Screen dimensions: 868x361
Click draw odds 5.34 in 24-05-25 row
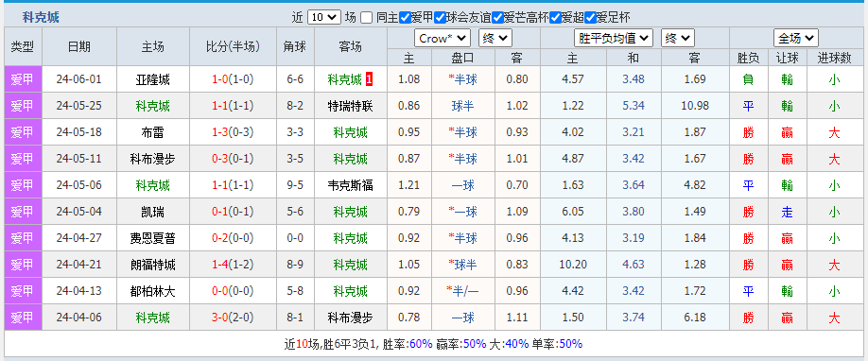[x=634, y=106]
